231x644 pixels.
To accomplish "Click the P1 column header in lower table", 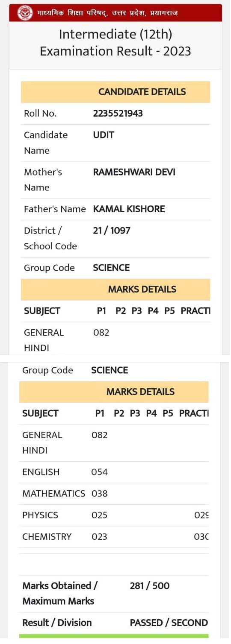I will [x=100, y=413].
